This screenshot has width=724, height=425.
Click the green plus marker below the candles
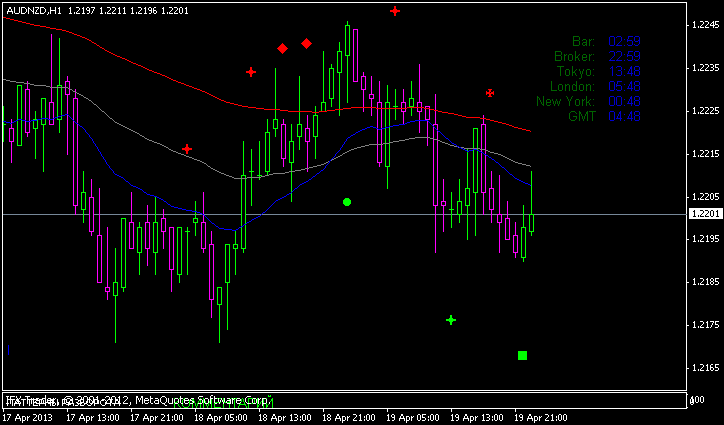451,320
